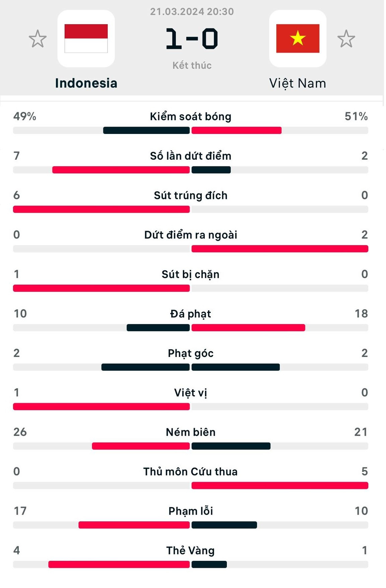Select the Sút trúng đích row label
This screenshot has width=386, height=588.
(191, 196)
